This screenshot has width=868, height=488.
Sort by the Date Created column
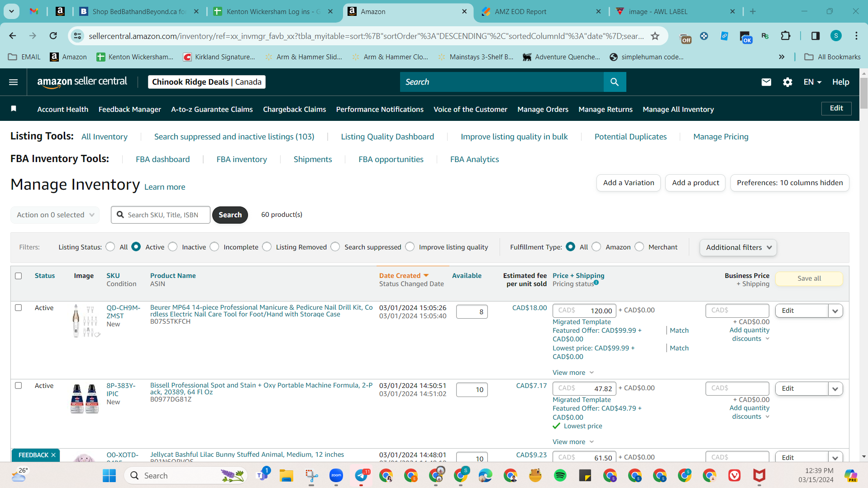point(404,276)
